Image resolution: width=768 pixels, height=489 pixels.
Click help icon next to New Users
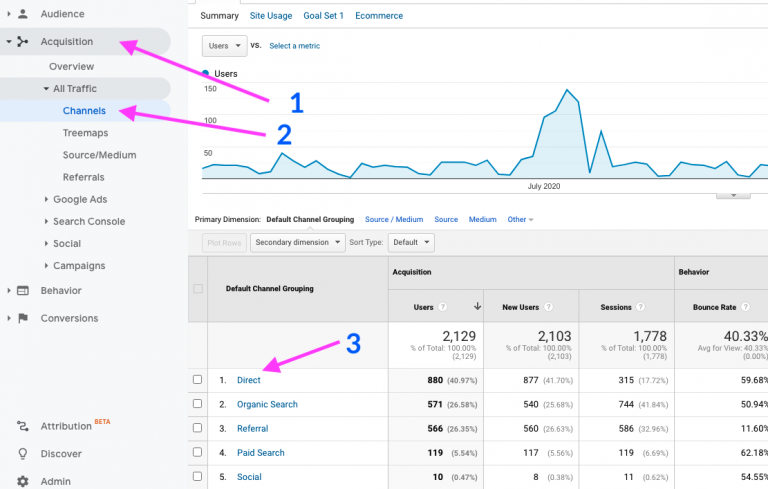[548, 307]
